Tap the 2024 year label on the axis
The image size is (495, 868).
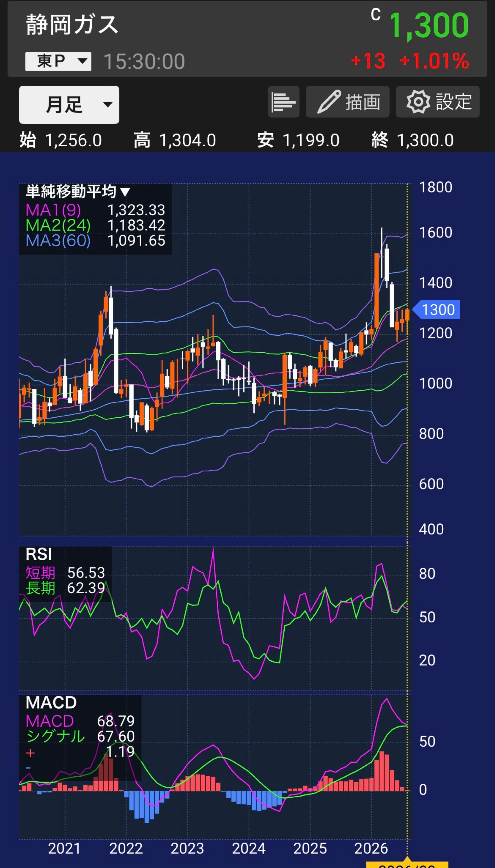click(x=248, y=848)
